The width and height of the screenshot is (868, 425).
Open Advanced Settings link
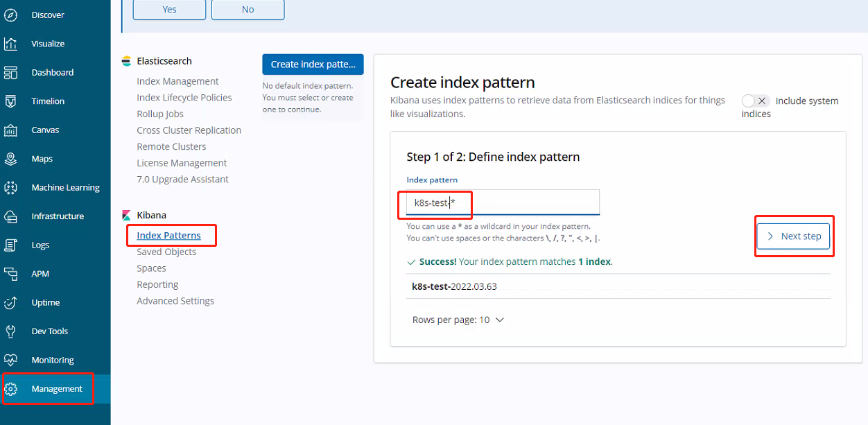(x=175, y=301)
